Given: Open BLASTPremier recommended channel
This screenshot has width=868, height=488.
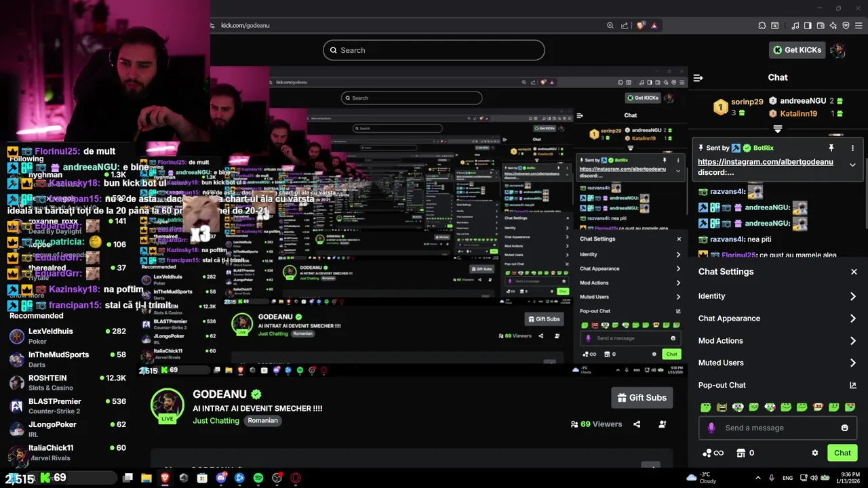Looking at the screenshot, I should 68,406.
